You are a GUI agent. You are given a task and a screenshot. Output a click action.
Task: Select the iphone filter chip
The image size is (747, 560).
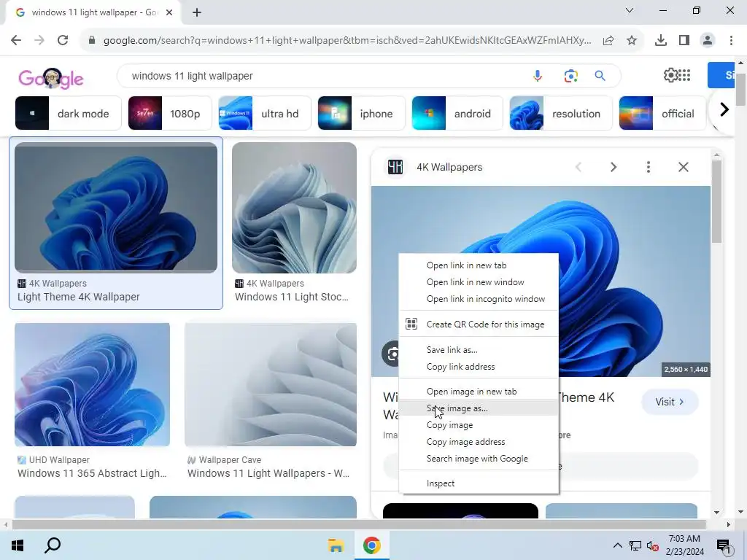click(x=362, y=113)
